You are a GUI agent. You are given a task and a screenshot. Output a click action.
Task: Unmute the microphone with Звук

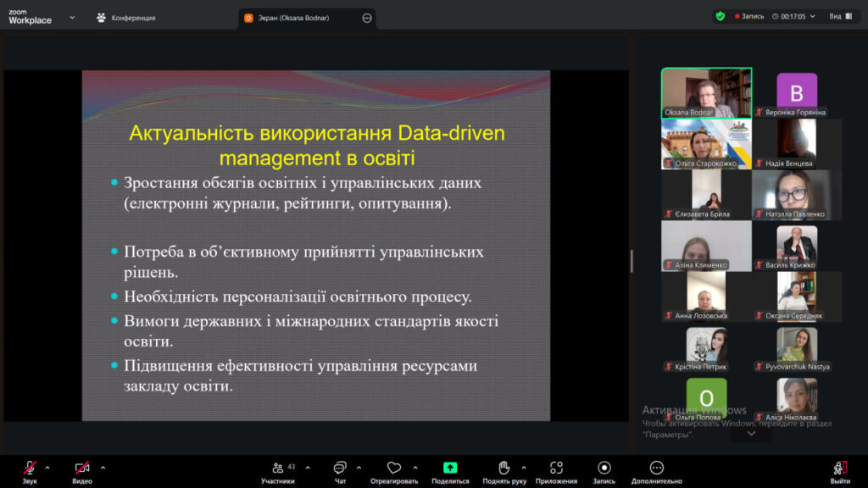tap(30, 469)
